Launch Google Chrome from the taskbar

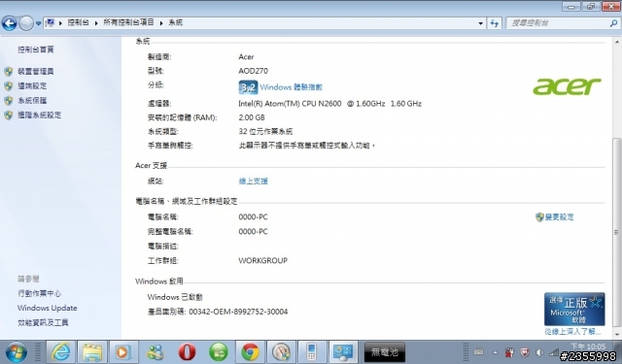pos(250,352)
